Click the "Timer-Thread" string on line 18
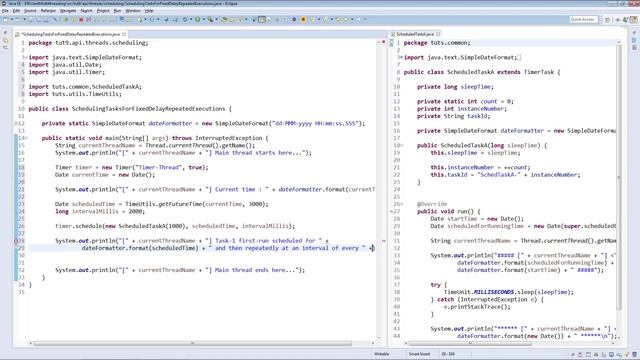The height and width of the screenshot is (360, 640). point(160,167)
